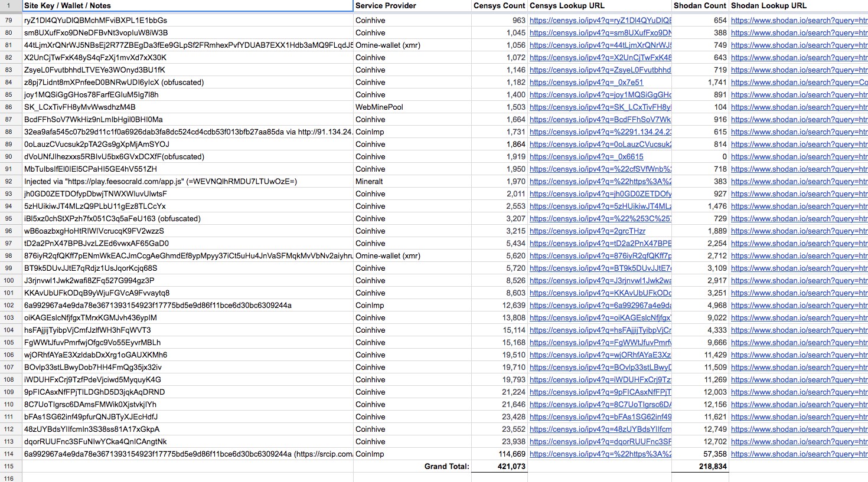Select the z8pj7Lidnt8mXPnfeeD0BNRwUDI6yIcX (obfuscated) cell
Viewport: 868px width, 482px height.
coord(188,82)
